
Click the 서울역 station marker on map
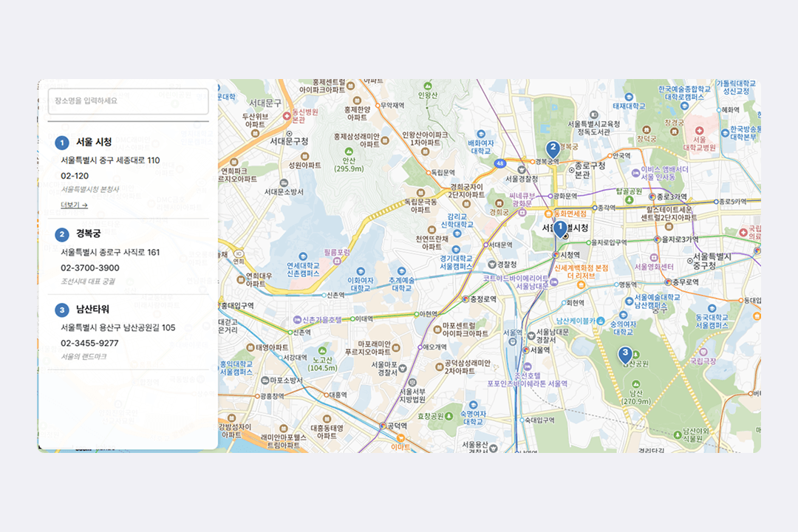click(525, 349)
